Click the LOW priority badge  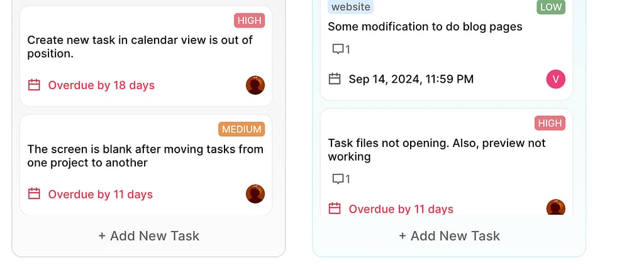pos(551,7)
